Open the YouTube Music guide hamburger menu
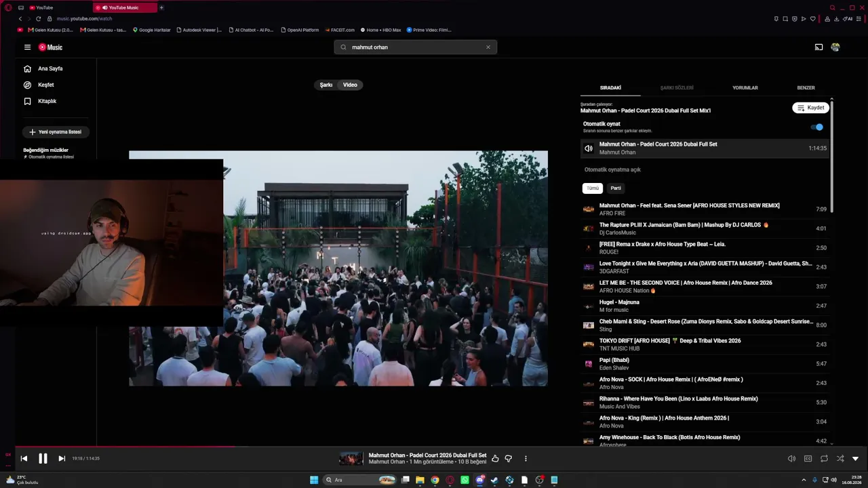Image resolution: width=868 pixels, height=488 pixels. pyautogui.click(x=27, y=47)
